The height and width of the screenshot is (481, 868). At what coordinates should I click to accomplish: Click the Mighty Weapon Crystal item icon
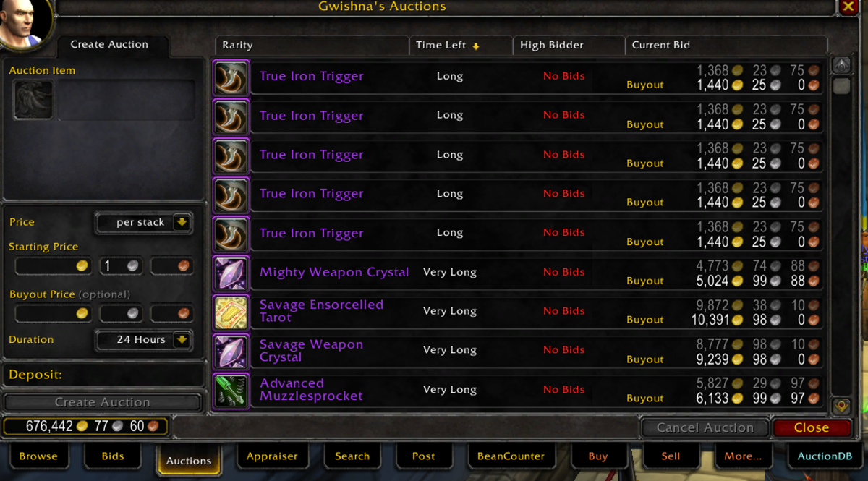(231, 273)
